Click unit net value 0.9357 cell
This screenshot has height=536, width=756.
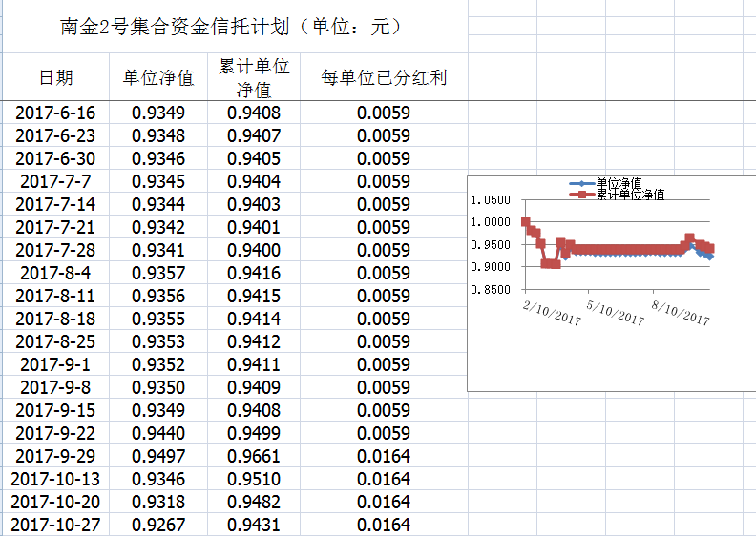point(158,274)
